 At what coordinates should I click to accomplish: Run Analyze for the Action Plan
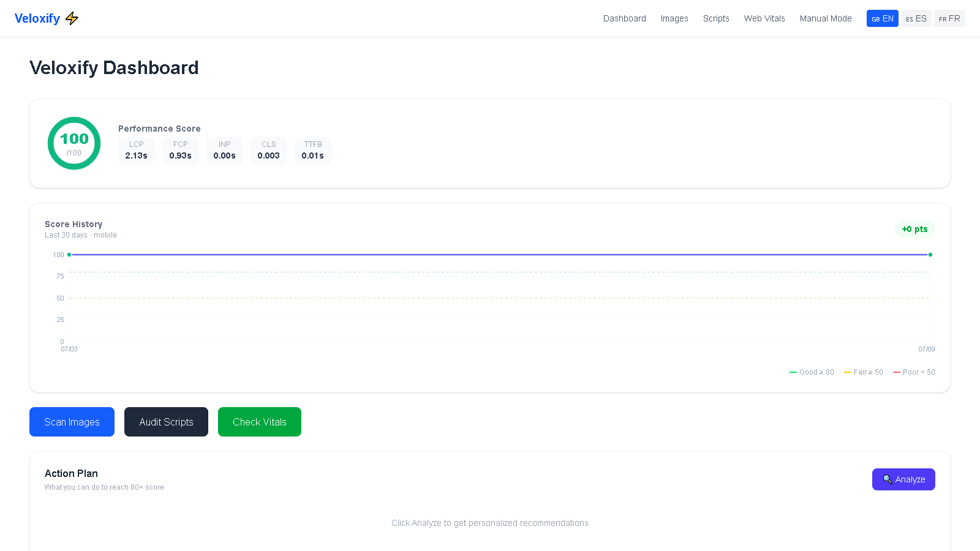point(903,479)
